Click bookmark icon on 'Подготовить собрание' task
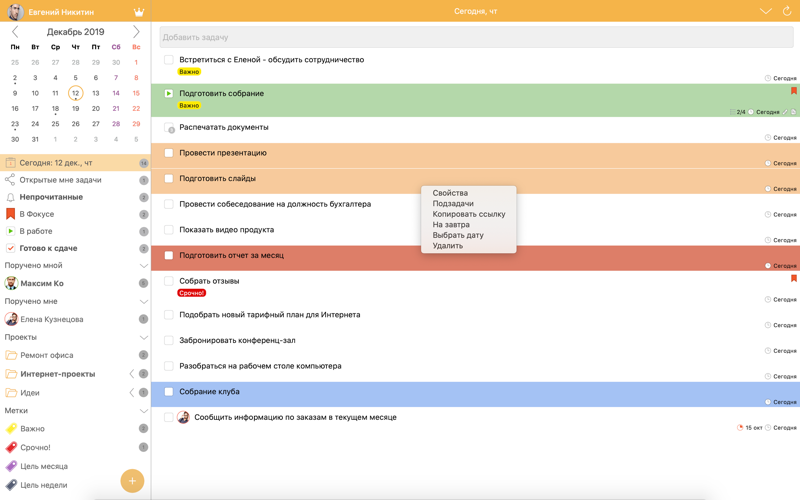This screenshot has width=800, height=500. (793, 91)
